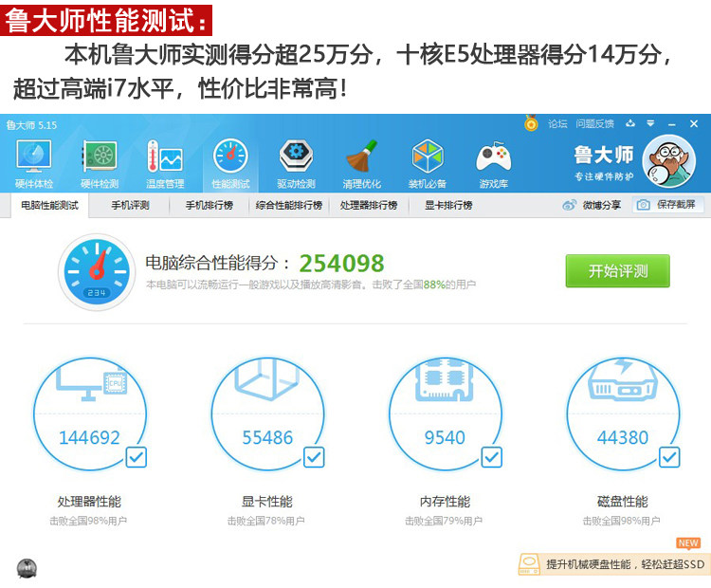Click the disk drive icon above 44380
This screenshot has width=711, height=588.
pyautogui.click(x=622, y=380)
